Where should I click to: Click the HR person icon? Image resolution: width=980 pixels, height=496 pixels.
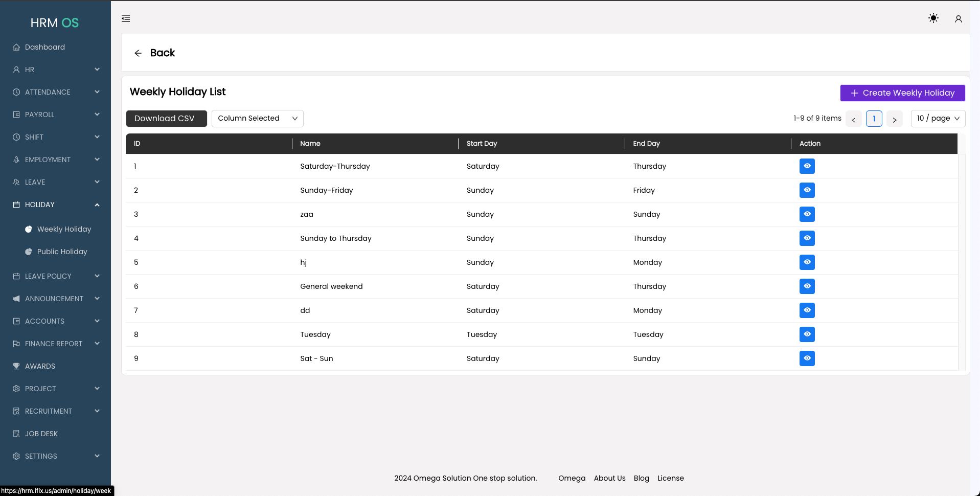[16, 70]
